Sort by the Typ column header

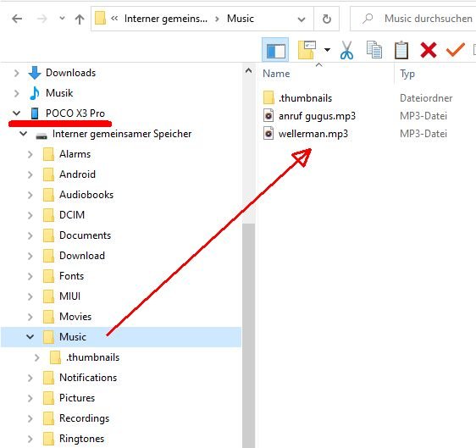tap(407, 74)
